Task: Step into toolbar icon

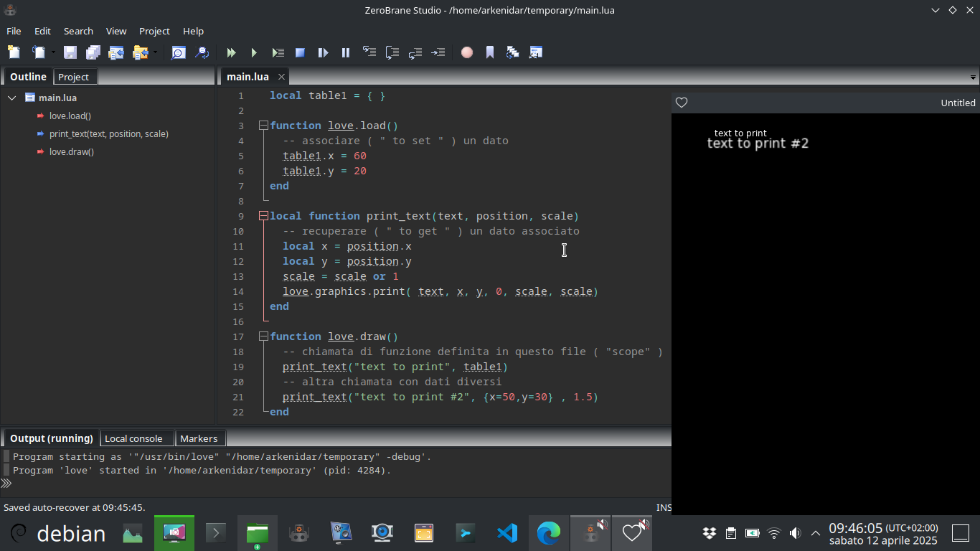Action: (x=369, y=52)
